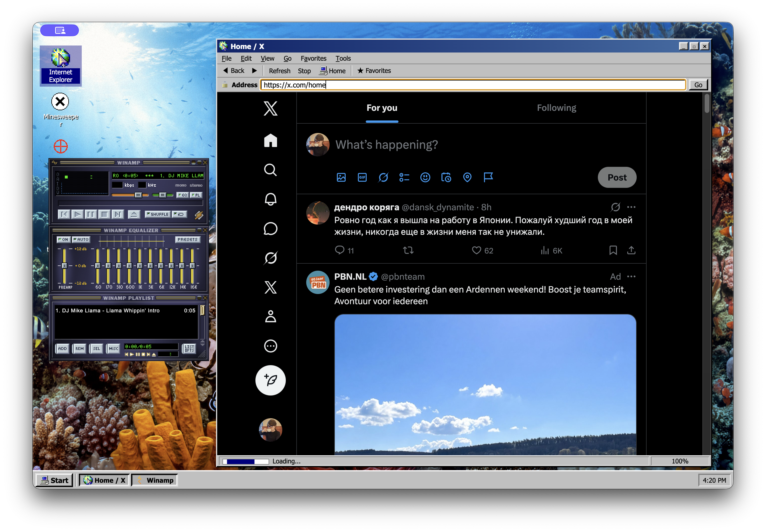Open the Favorites menu in Internet Explorer

(x=313, y=58)
